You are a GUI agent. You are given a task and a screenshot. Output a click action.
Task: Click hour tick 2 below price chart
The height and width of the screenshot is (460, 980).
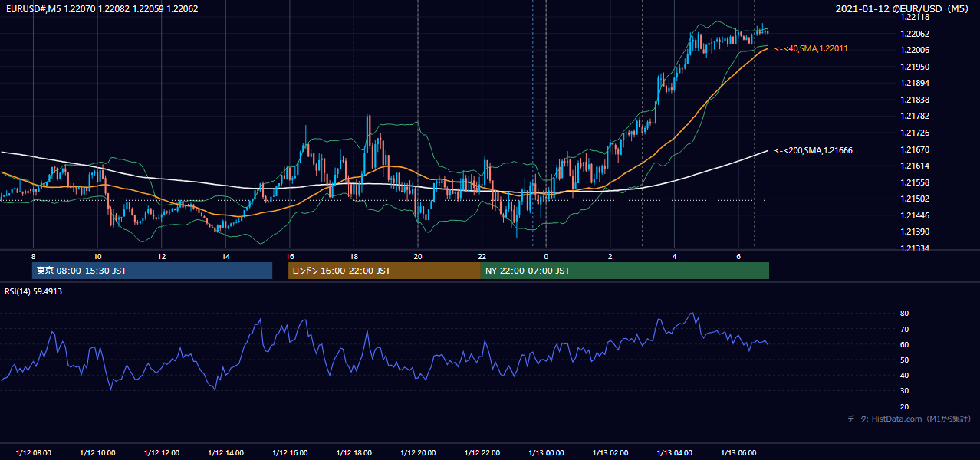(610, 255)
